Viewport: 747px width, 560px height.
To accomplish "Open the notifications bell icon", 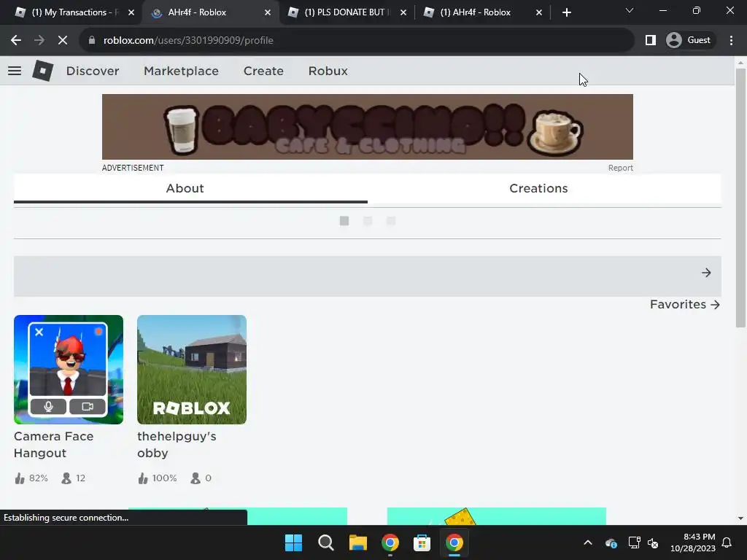I will (727, 542).
